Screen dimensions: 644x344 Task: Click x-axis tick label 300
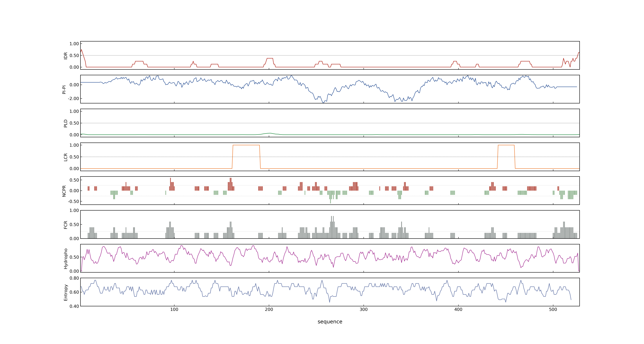[x=364, y=309]
